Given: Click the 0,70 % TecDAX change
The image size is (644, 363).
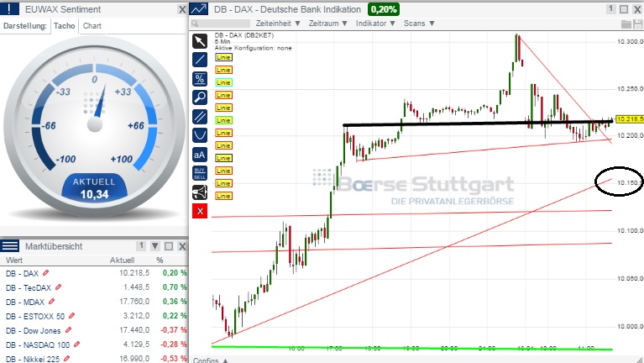Looking at the screenshot, I should [x=175, y=287].
